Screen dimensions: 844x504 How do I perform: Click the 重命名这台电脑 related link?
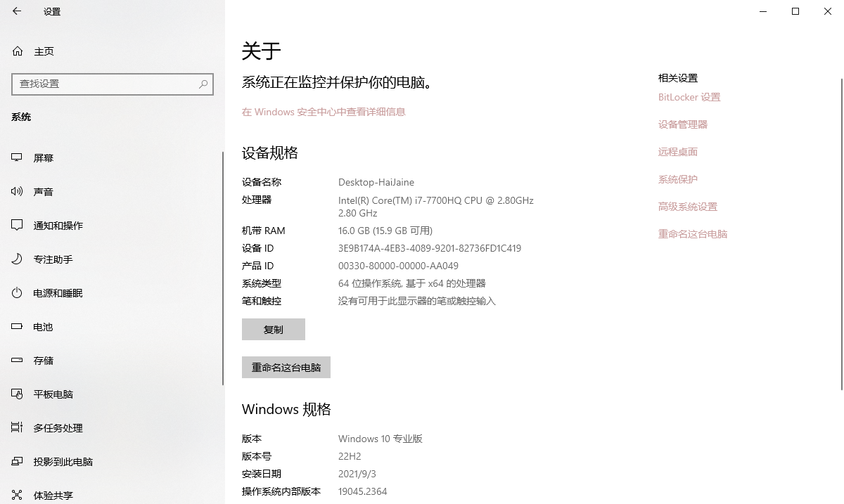click(693, 234)
